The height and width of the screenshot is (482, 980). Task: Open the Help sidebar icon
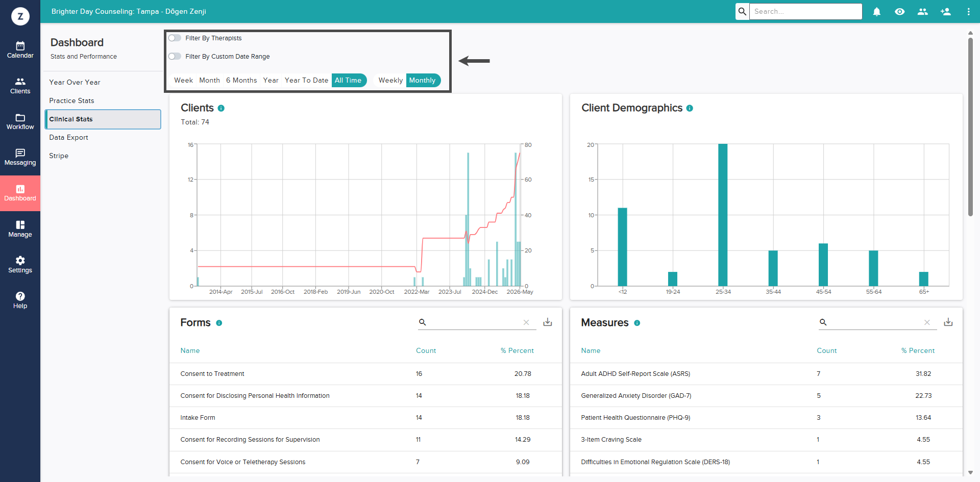[x=20, y=300]
